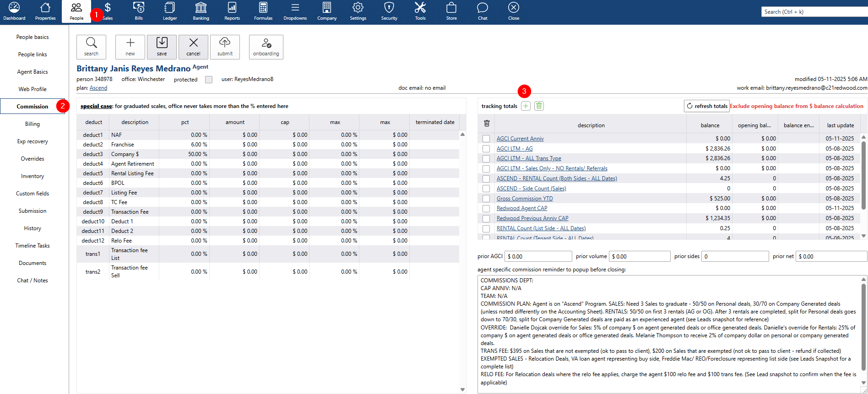Click trash icon next to tracking totals
868x394 pixels.
tap(539, 106)
